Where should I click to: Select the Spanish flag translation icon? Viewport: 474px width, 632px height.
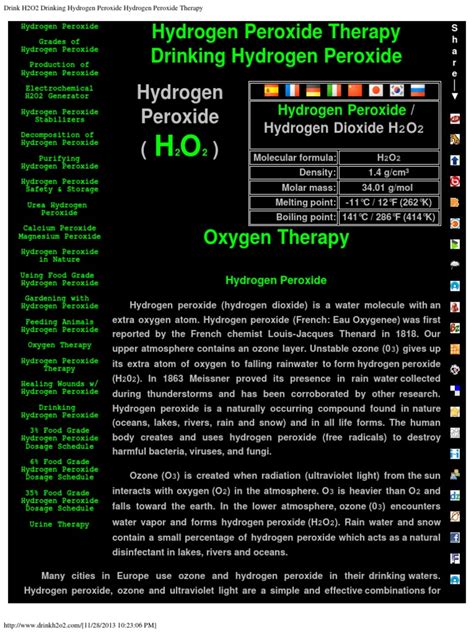[271, 90]
